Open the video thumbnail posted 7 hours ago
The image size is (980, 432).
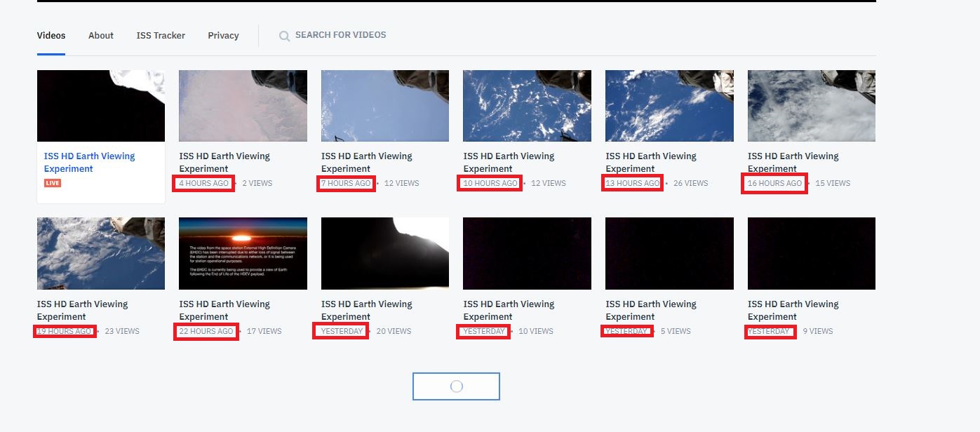click(385, 106)
